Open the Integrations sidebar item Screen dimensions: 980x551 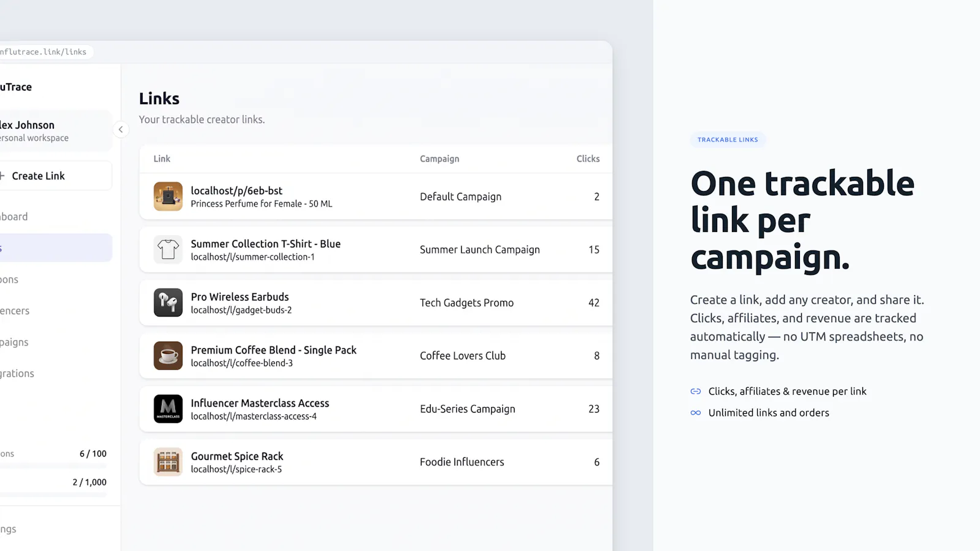(x=56, y=373)
